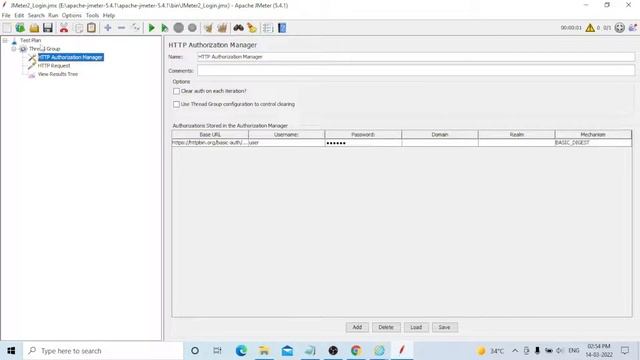Collapse all tree nodes with minus icon
The height and width of the screenshot is (360, 640).
tap(121, 28)
